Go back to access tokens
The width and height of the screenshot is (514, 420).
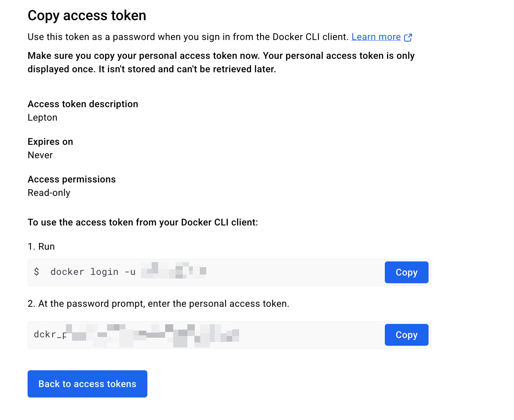coord(87,384)
